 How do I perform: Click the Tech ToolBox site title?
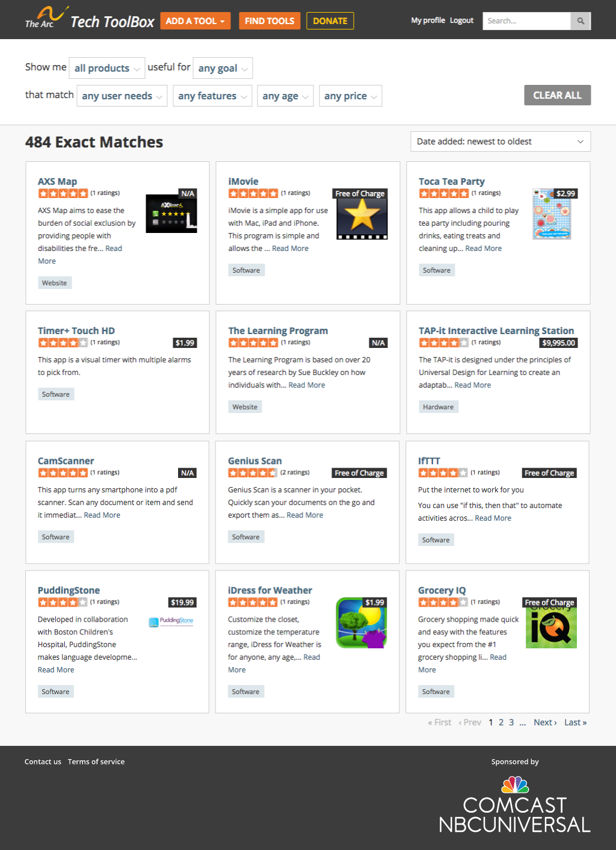click(112, 22)
